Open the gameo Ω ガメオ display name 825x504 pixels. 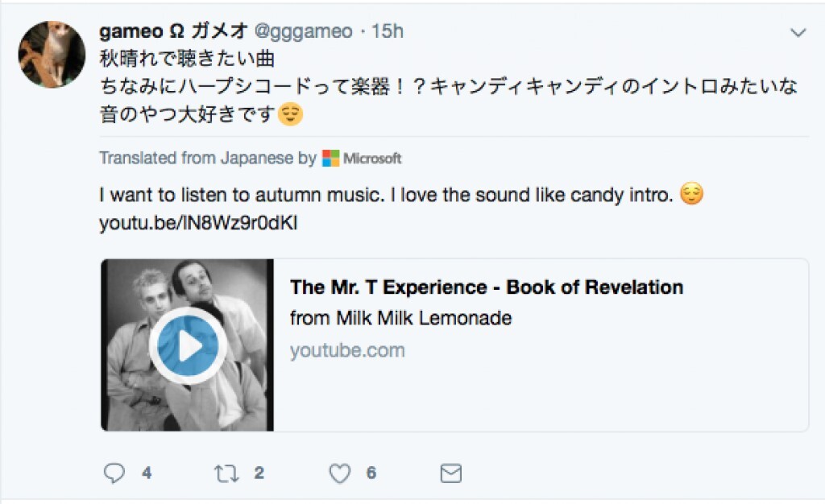(173, 31)
